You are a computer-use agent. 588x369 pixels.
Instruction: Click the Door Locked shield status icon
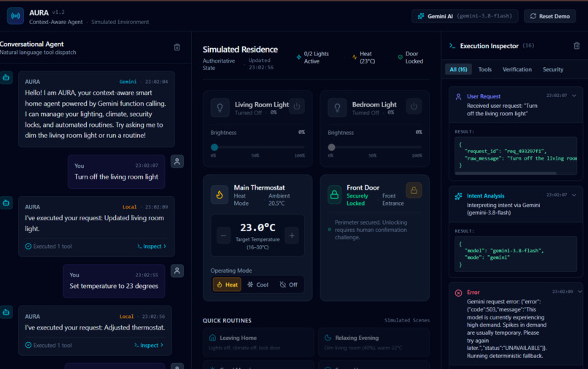[x=400, y=58]
